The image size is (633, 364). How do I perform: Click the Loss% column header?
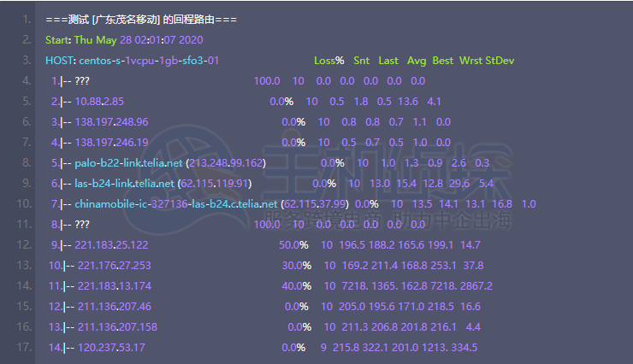(x=328, y=61)
